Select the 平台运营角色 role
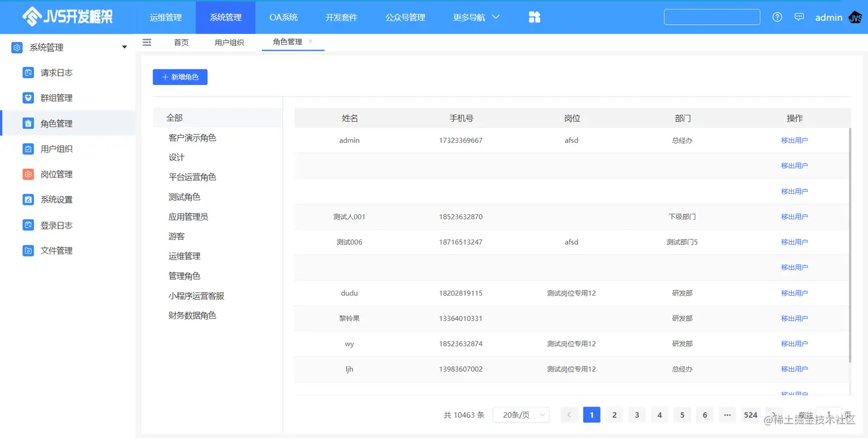 pos(192,177)
